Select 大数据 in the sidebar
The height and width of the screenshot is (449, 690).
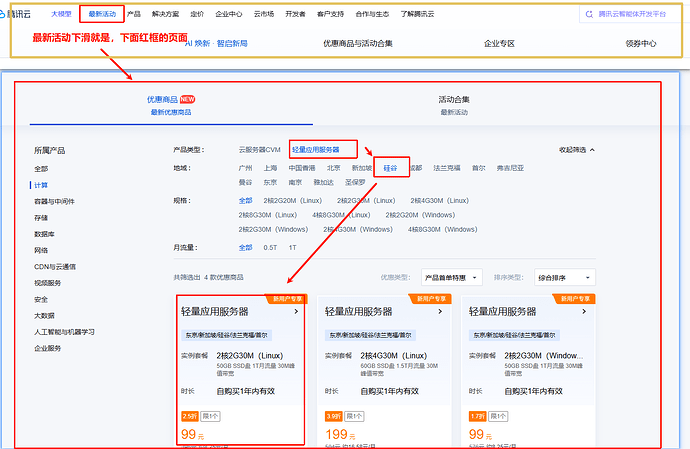click(x=44, y=316)
